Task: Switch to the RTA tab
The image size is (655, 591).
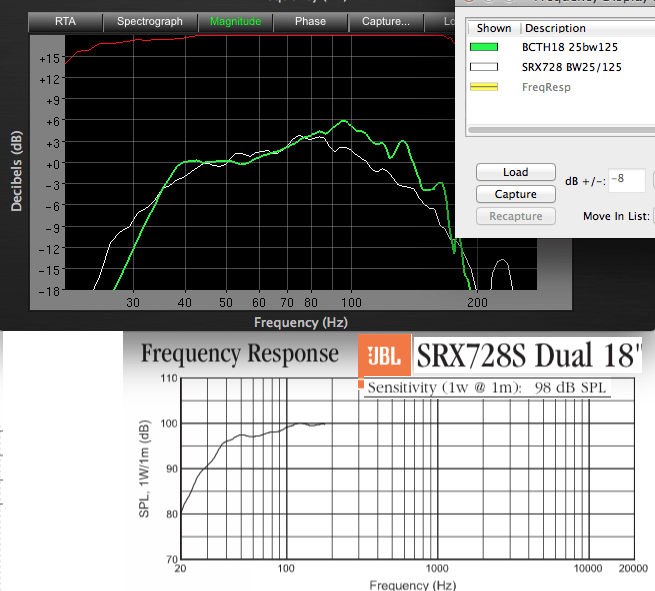Action: click(66, 22)
